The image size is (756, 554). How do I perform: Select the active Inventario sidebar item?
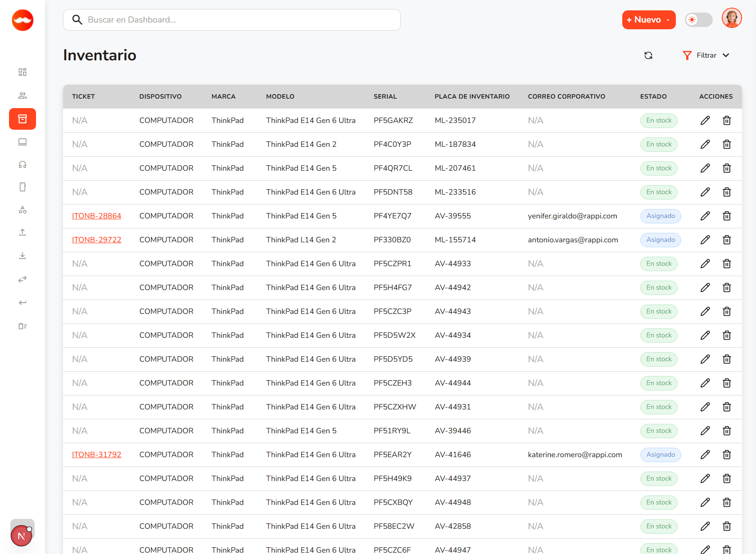[23, 119]
